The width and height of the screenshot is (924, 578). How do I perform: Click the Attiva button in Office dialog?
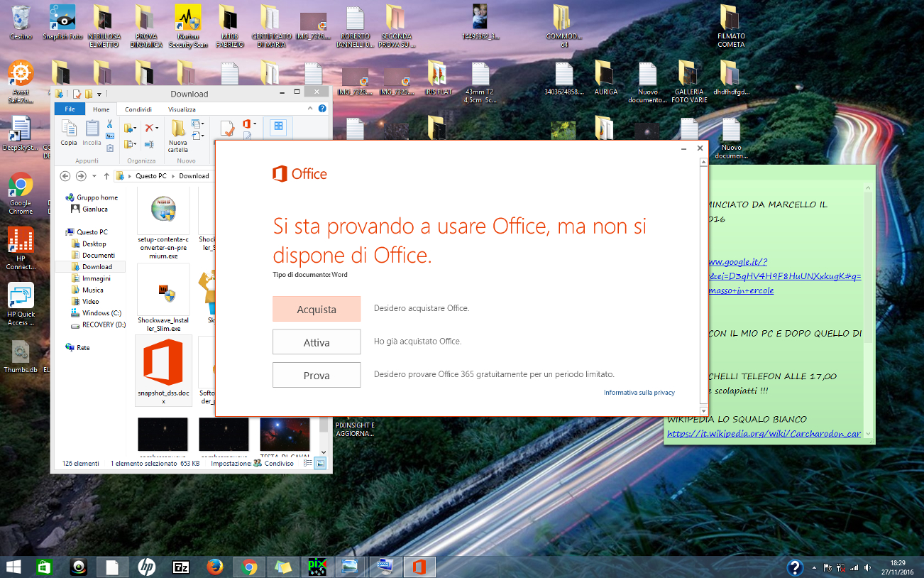click(317, 342)
